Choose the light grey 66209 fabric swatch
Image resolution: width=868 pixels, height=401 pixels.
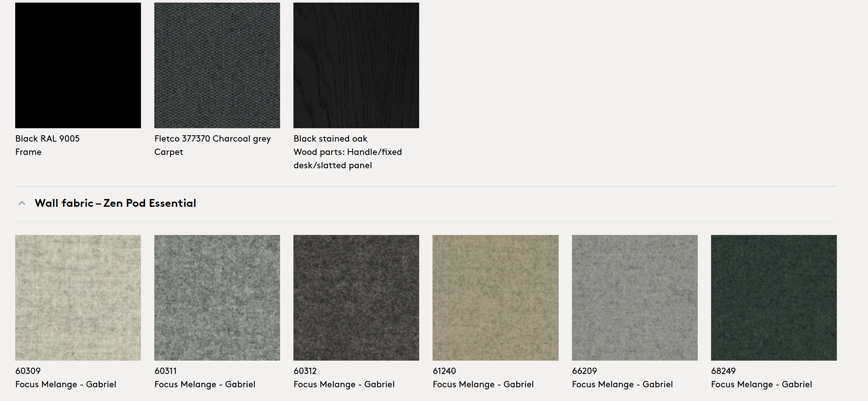coord(635,298)
